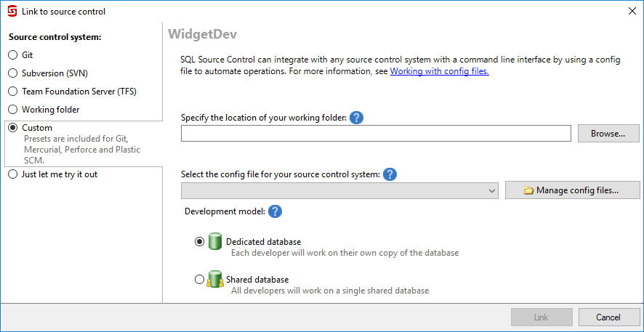Click the Development model help icon
The height and width of the screenshot is (332, 644).
point(275,211)
